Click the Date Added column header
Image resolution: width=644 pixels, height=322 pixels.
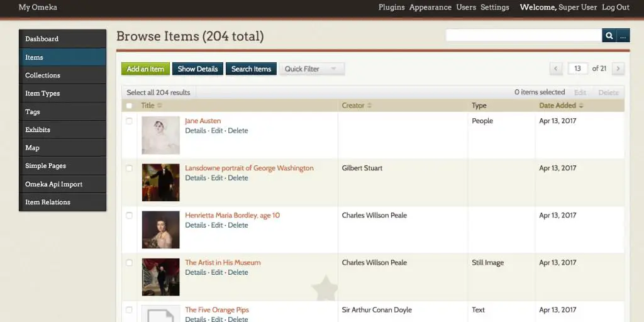tap(557, 106)
